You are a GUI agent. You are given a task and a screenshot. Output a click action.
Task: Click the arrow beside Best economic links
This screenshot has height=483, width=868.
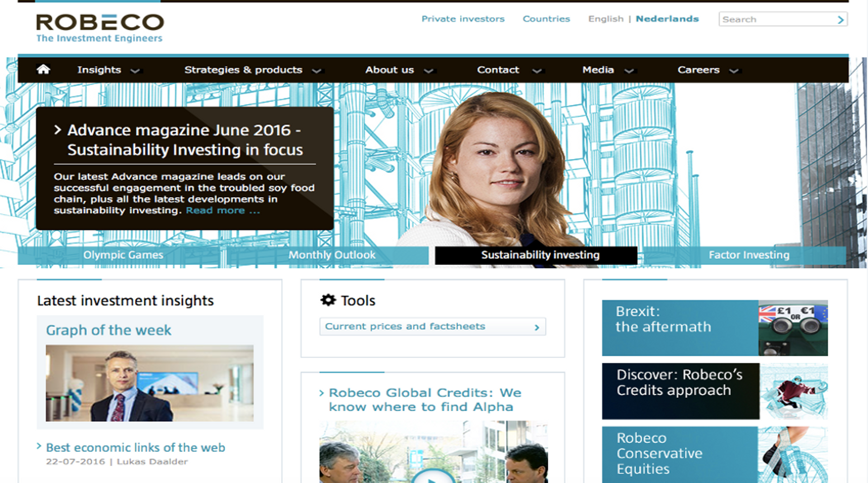click(x=39, y=447)
